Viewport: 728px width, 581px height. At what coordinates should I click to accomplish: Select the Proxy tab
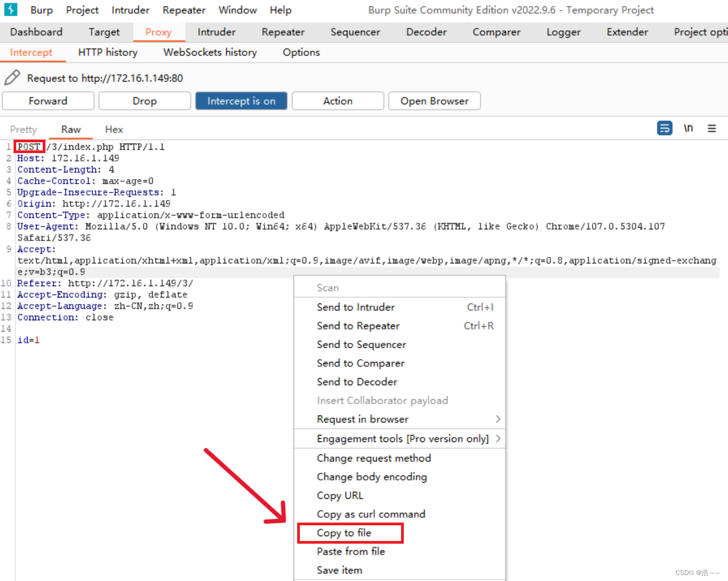(159, 32)
